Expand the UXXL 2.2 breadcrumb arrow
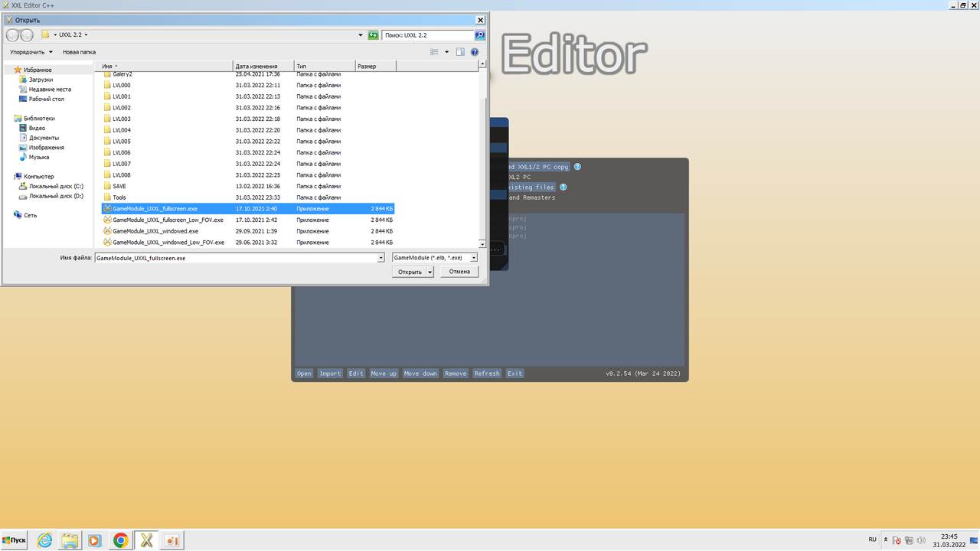This screenshot has width=980, height=551. [x=86, y=35]
